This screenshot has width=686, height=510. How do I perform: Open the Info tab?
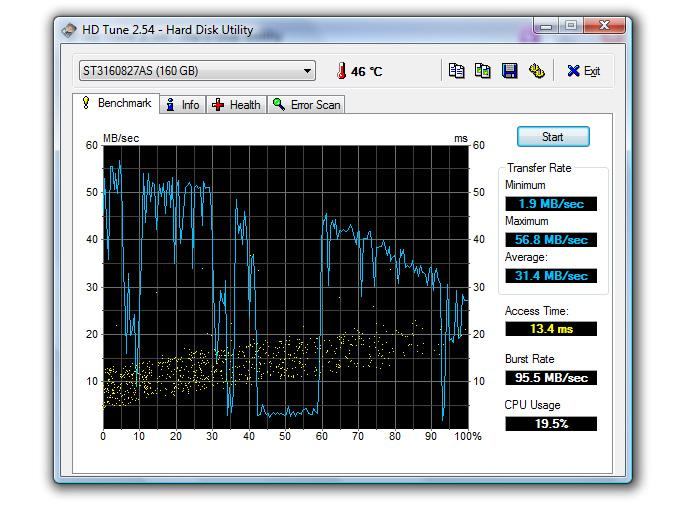coord(183,105)
